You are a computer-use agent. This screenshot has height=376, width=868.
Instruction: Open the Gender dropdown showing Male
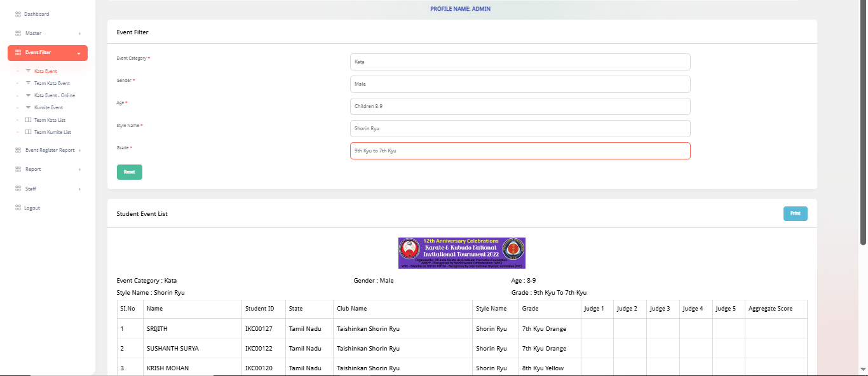[520, 84]
